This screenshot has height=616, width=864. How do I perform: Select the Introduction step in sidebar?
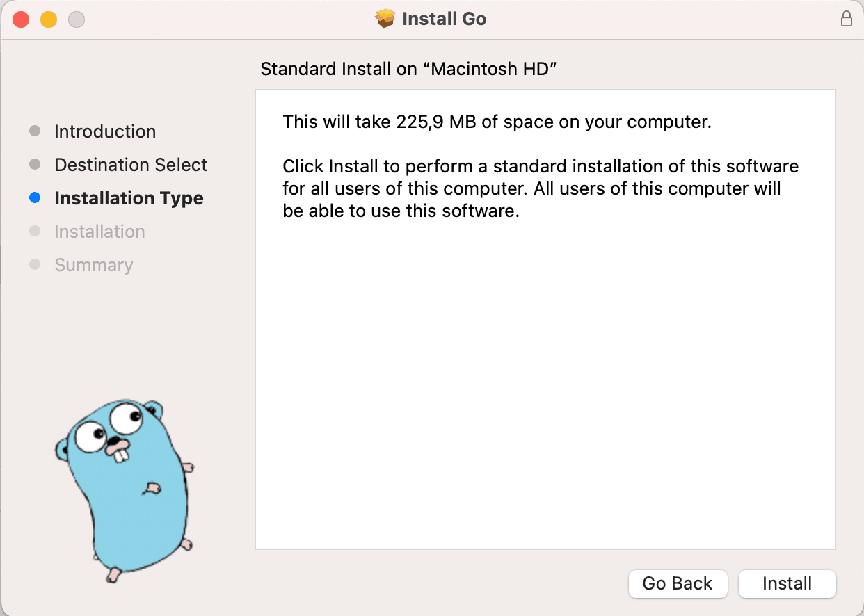(105, 131)
